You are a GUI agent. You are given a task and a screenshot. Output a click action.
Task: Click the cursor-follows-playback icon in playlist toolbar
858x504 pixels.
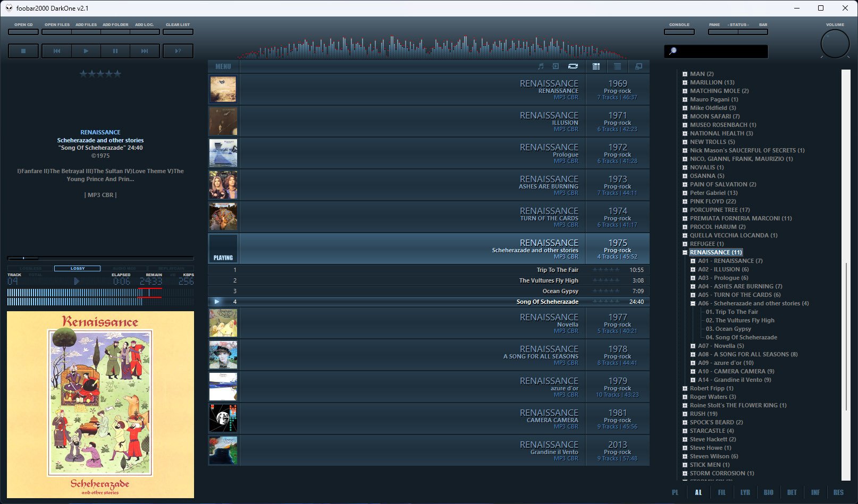tap(556, 66)
